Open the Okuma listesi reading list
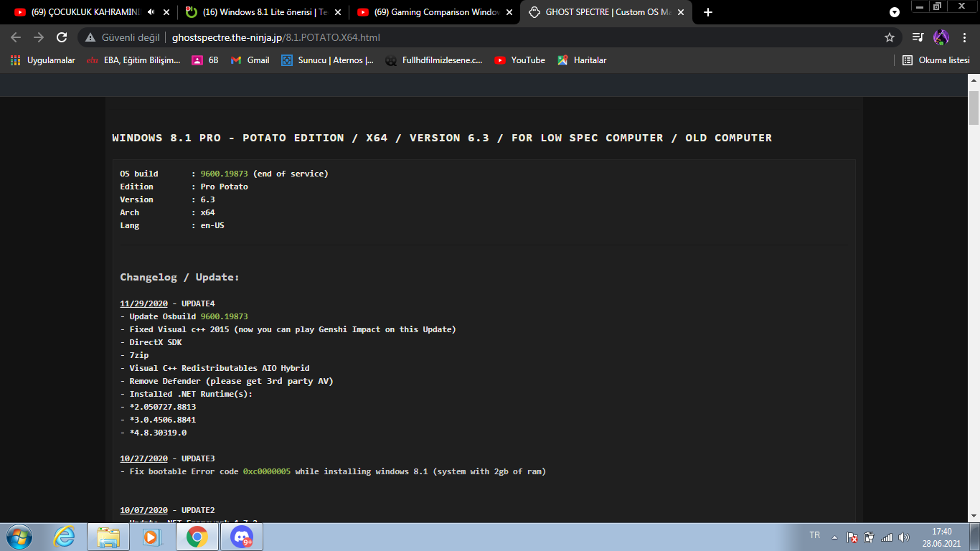The height and width of the screenshot is (551, 980). (936, 60)
